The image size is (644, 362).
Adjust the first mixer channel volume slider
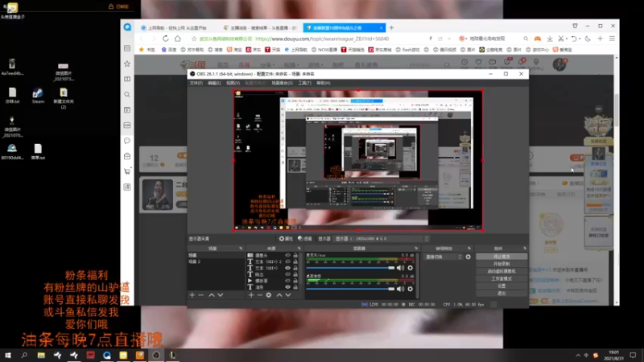[350, 268]
